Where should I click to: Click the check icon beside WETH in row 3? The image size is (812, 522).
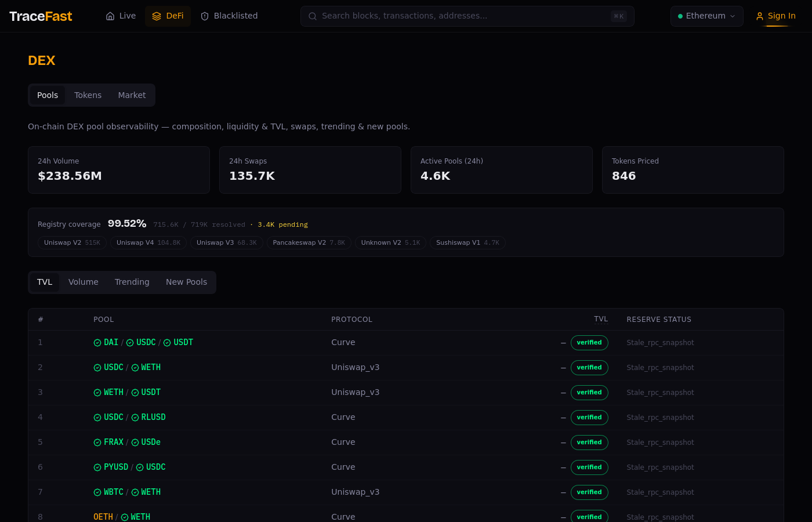(x=97, y=393)
